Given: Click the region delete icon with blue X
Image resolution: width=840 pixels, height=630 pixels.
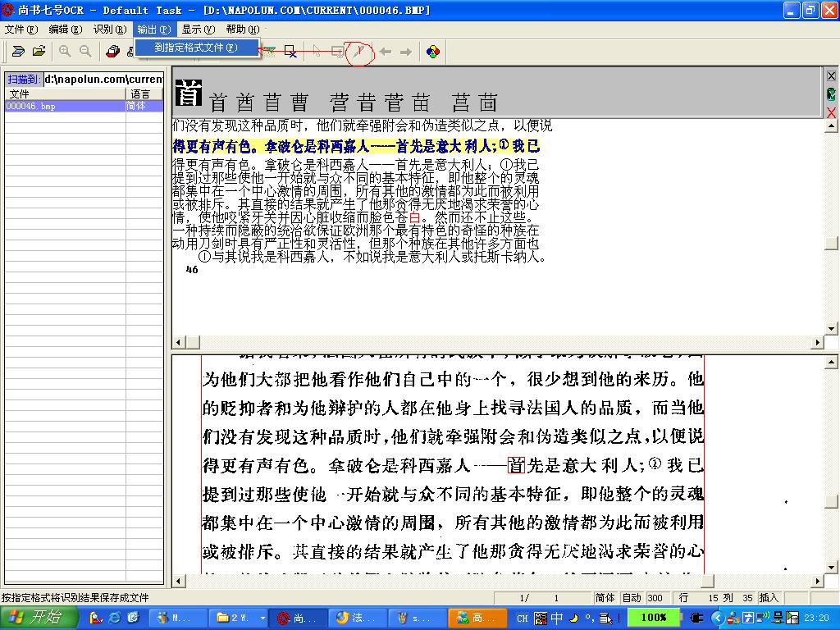Looking at the screenshot, I should coord(290,52).
